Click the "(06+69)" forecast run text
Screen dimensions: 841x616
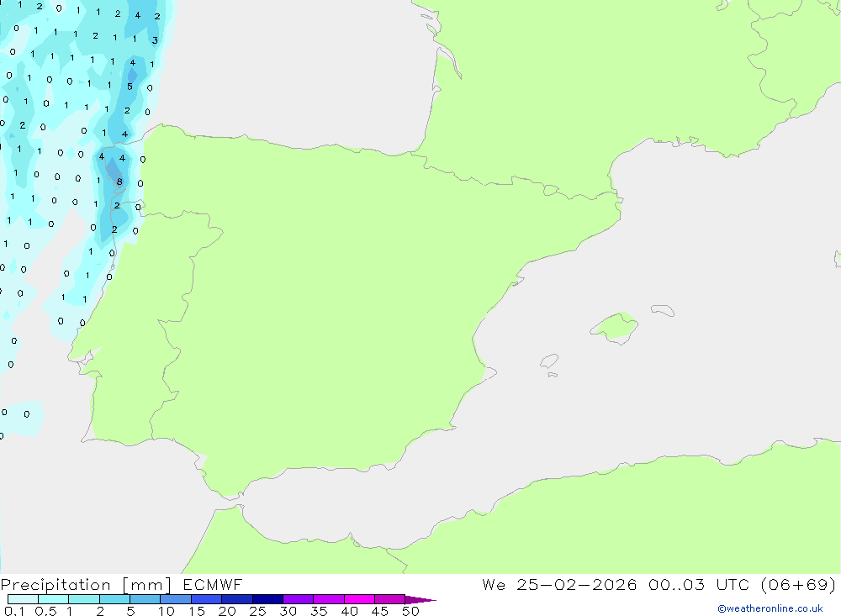pyautogui.click(x=799, y=584)
